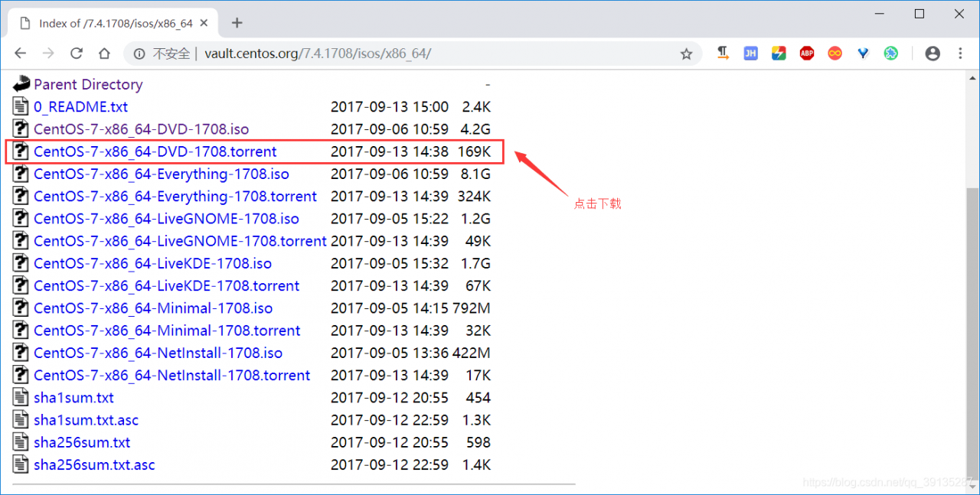Click the scrollbar down arrow

tap(973, 487)
